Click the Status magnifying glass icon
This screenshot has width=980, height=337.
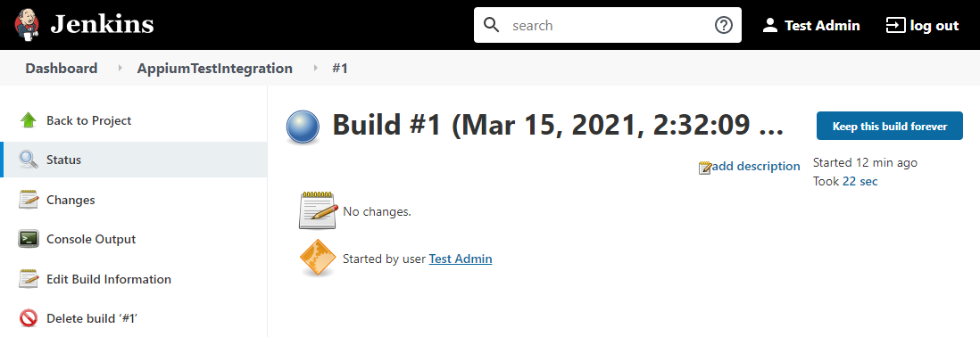(x=29, y=160)
